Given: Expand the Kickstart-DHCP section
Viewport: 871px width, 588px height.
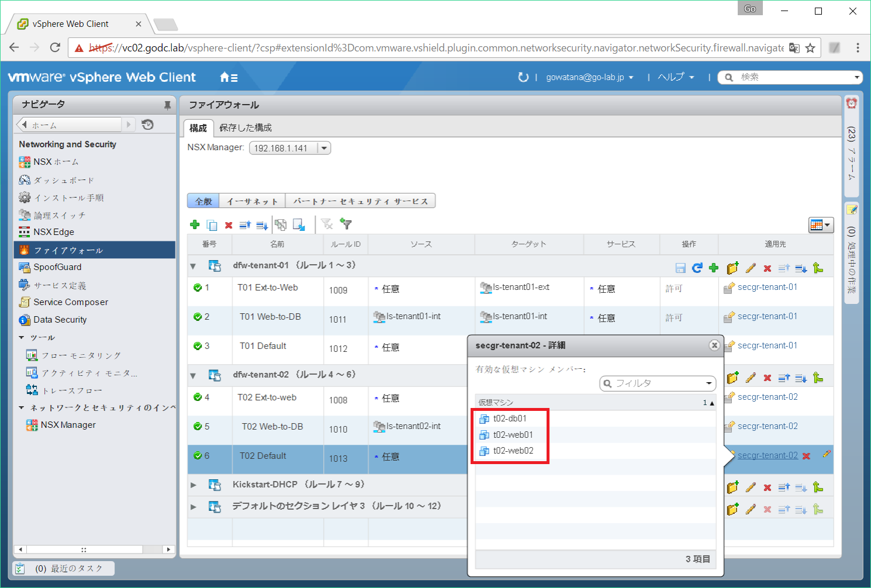Looking at the screenshot, I should [193, 485].
